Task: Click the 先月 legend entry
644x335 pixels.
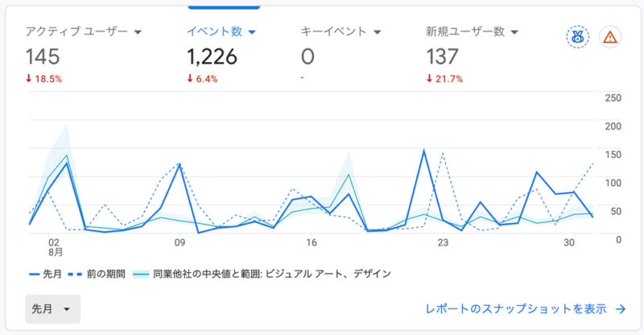Action: tap(45, 274)
